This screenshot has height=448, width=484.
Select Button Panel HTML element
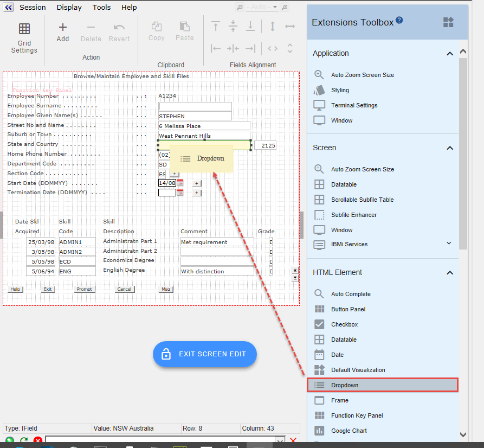click(348, 309)
